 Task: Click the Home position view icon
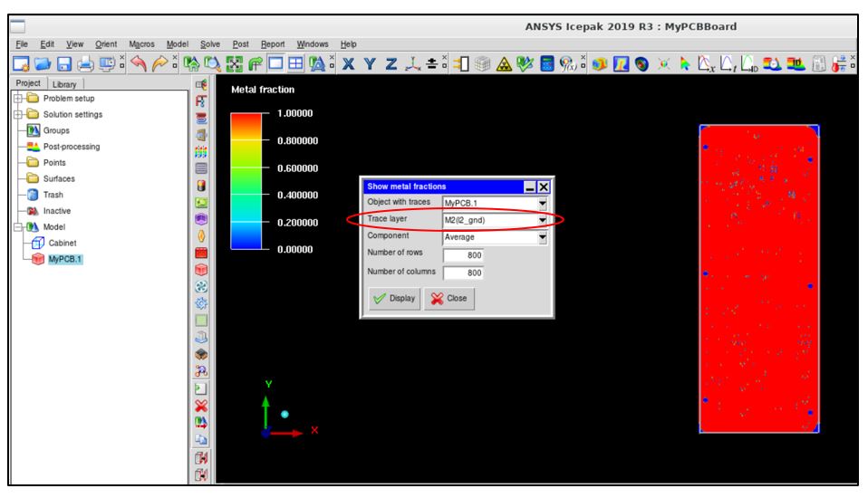tap(191, 63)
